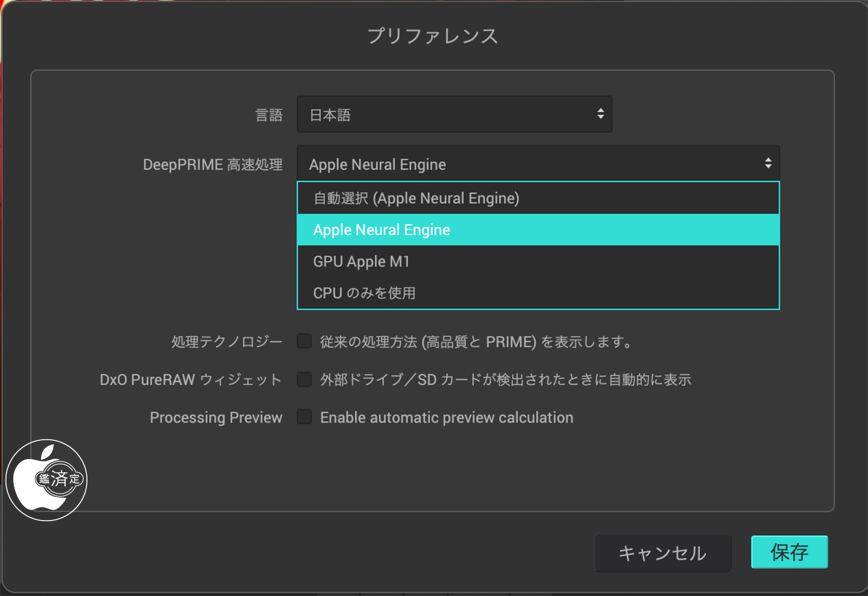Open the 言語 language dropdown
Image resolution: width=868 pixels, height=596 pixels.
454,114
